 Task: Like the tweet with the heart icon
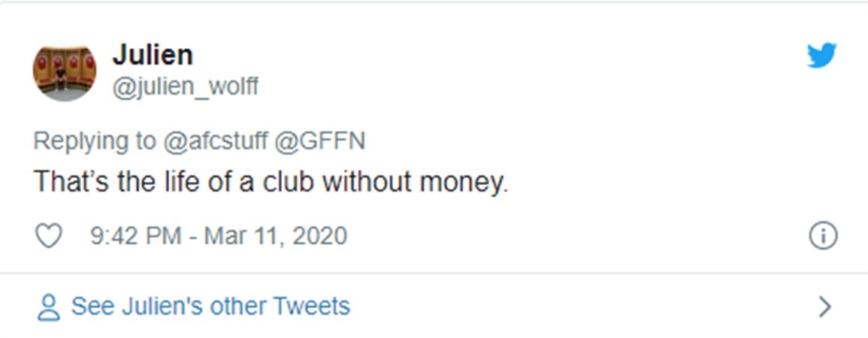pyautogui.click(x=49, y=237)
